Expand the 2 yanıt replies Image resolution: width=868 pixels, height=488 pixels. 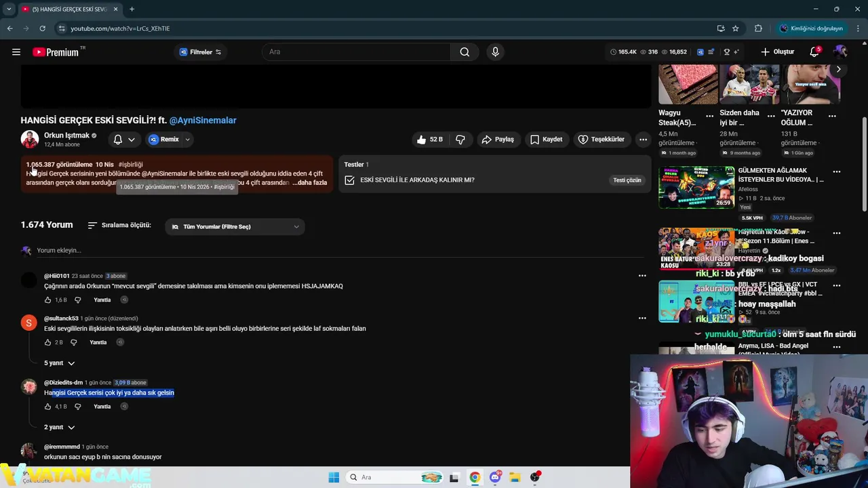point(60,428)
